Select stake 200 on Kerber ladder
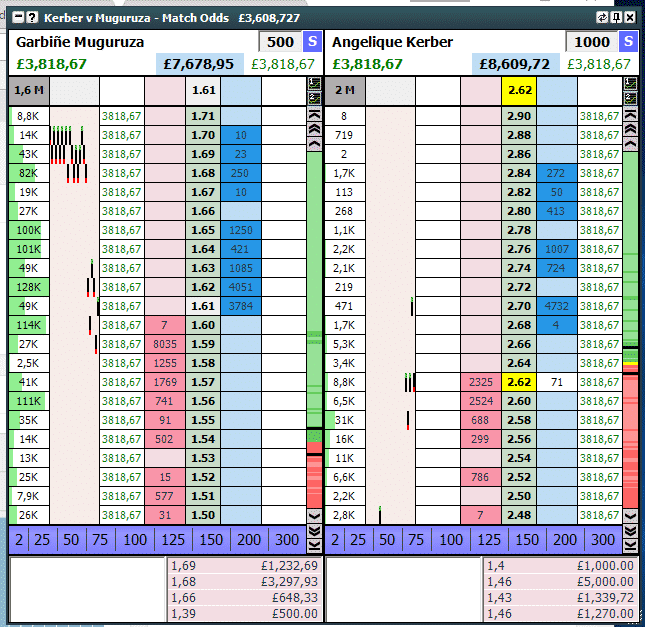The width and height of the screenshot is (645, 627). 565,539
